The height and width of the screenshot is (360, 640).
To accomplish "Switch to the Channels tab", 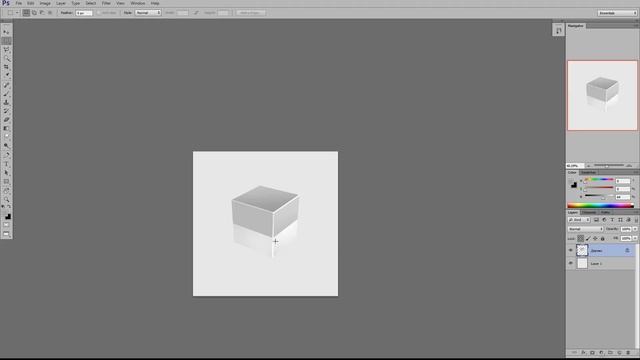I will coord(589,212).
